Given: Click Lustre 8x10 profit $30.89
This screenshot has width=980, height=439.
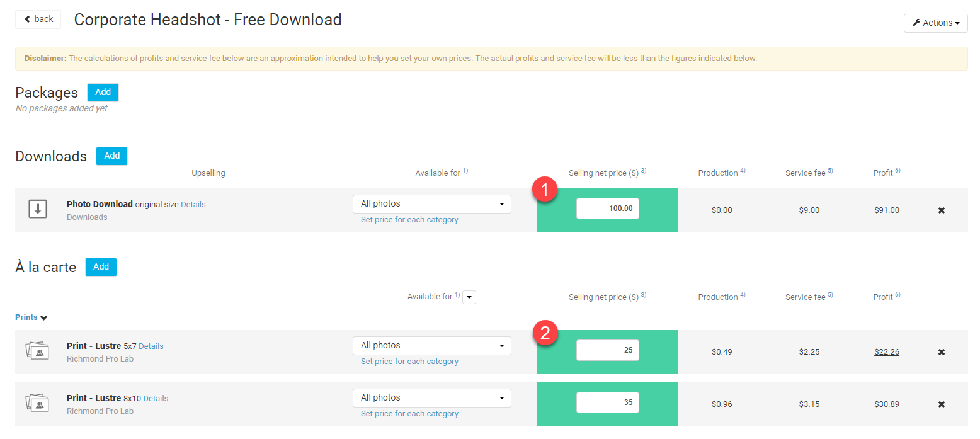Looking at the screenshot, I should click(x=887, y=404).
